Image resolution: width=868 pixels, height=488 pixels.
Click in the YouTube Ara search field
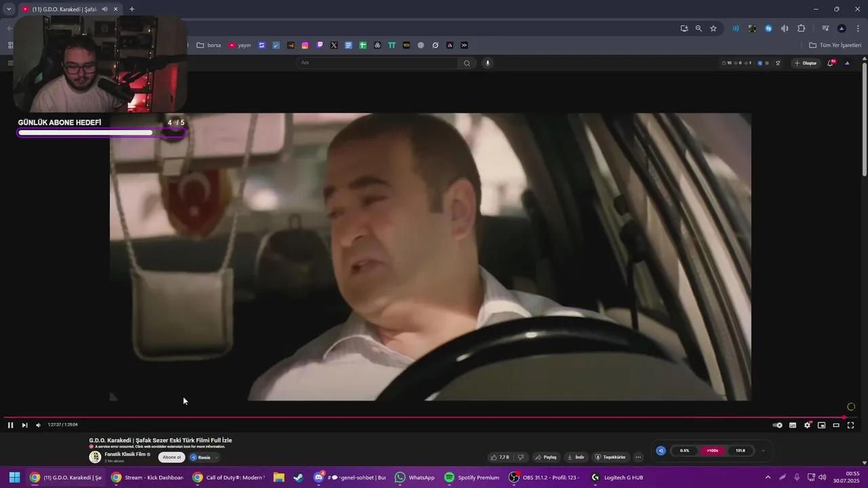pyautogui.click(x=377, y=63)
